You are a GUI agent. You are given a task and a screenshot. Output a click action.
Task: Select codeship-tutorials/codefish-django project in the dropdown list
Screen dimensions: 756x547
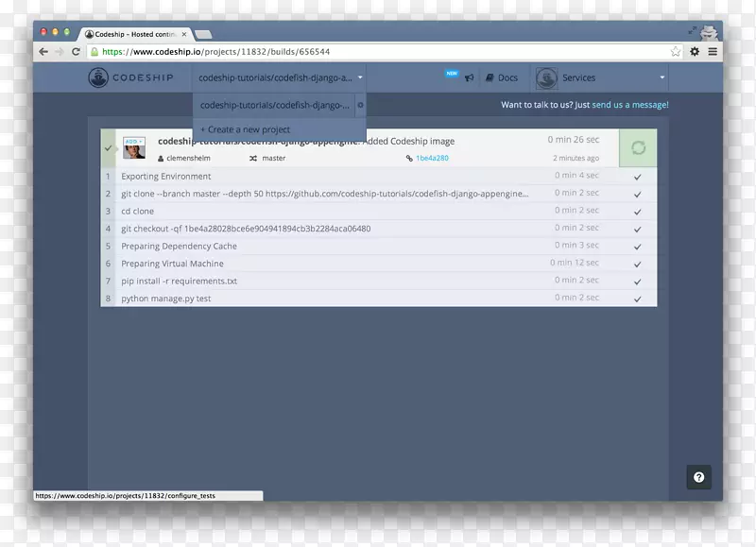(x=275, y=105)
